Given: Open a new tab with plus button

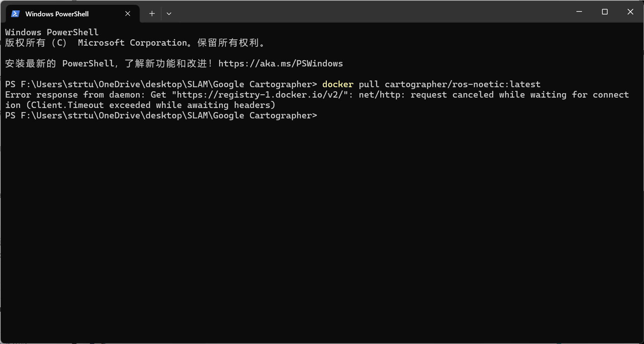Looking at the screenshot, I should 152,14.
